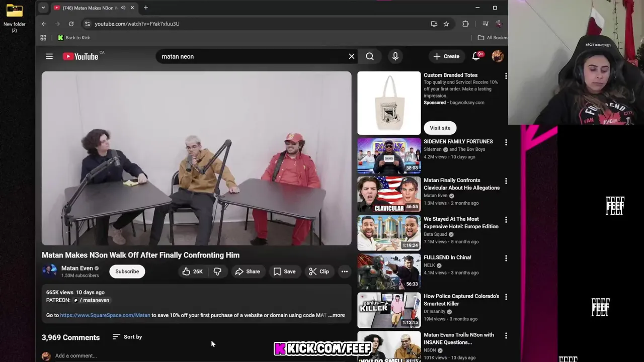Expand the description with ...more
644x362 pixels.
(x=337, y=315)
